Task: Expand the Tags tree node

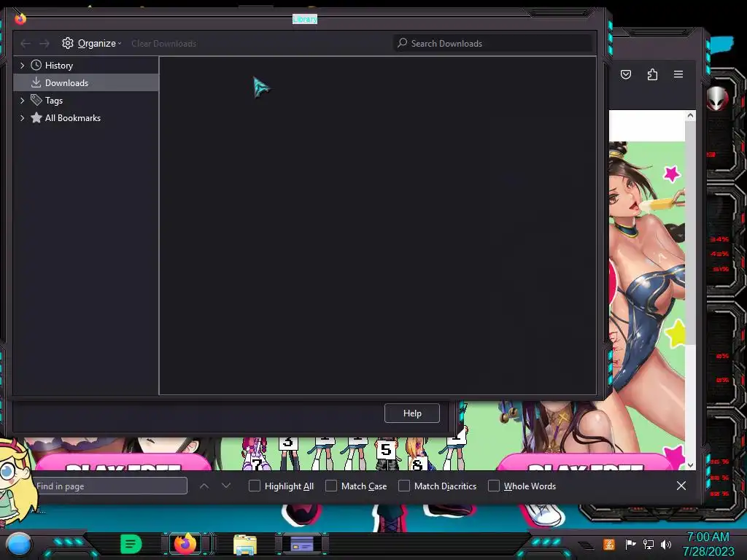Action: tap(22, 101)
